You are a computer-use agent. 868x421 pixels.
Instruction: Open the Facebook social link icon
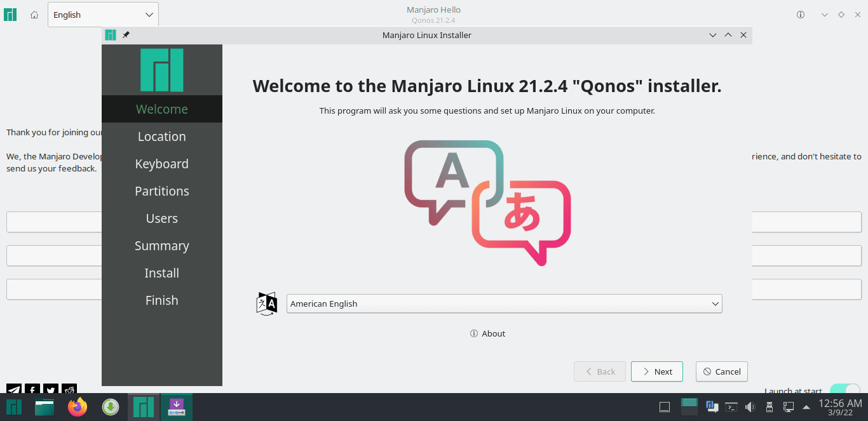[x=32, y=390]
